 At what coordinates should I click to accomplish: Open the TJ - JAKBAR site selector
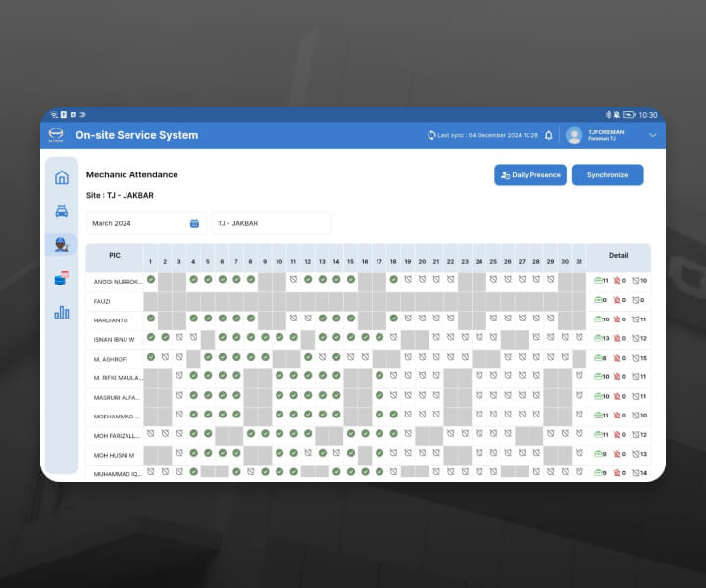272,223
